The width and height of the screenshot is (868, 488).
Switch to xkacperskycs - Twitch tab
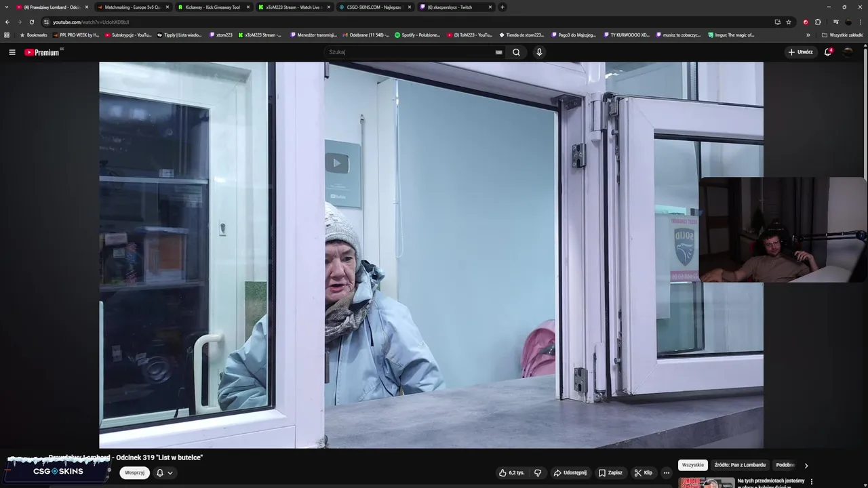pos(455,7)
